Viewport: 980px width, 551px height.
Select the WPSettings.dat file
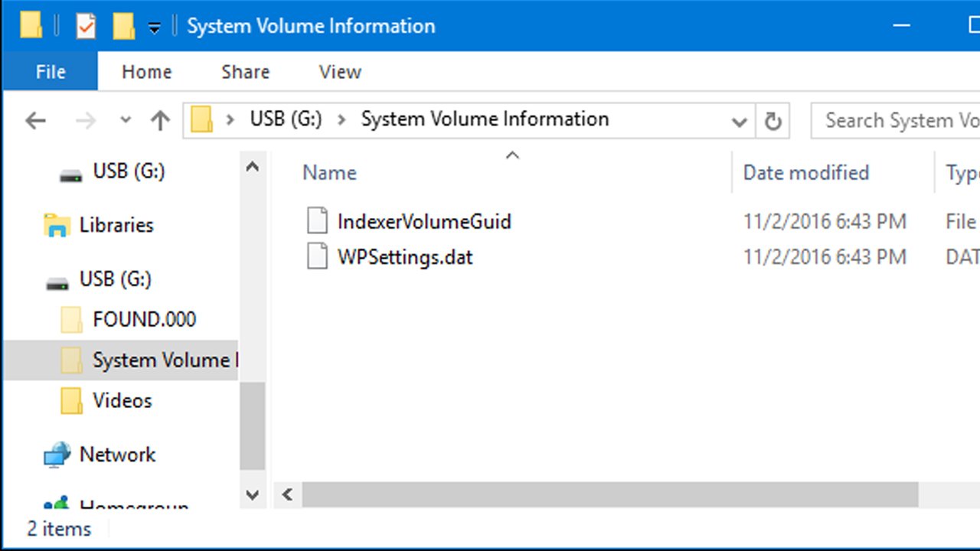pyautogui.click(x=405, y=256)
